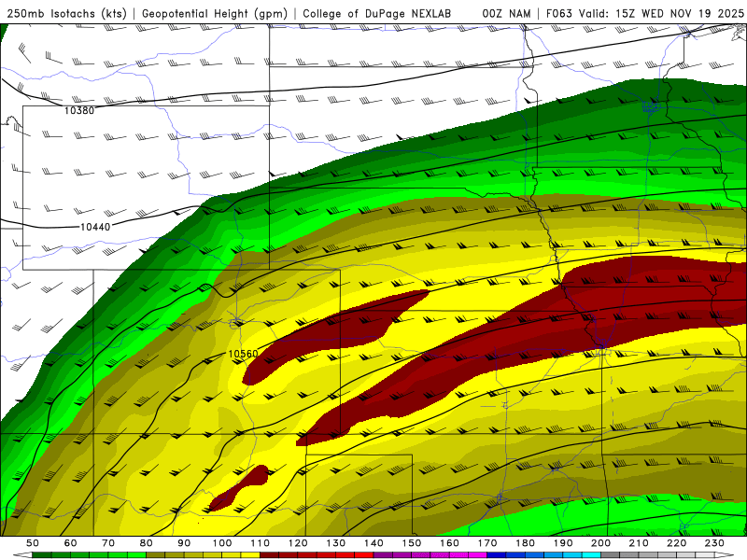Click the 'Geopotential Height (gpm)' title text

pos(215,14)
